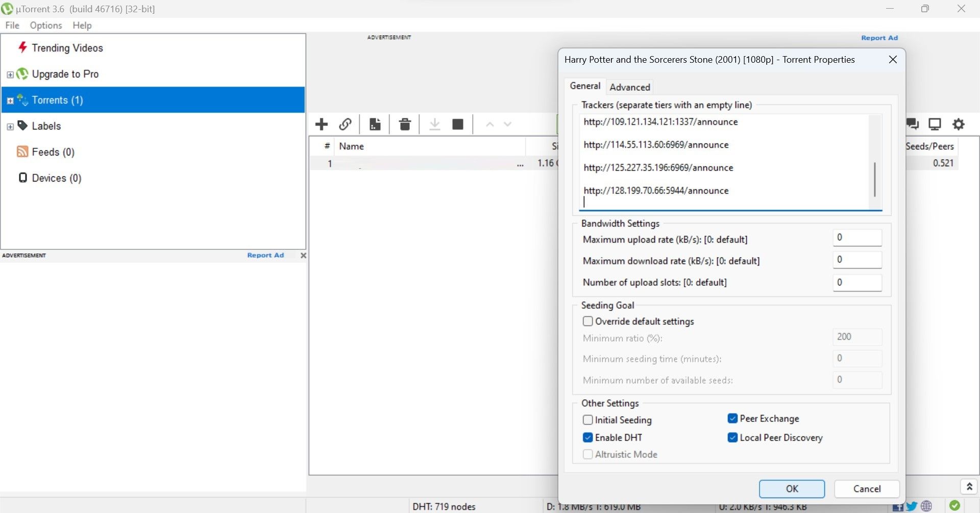Cancel the Torrent Properties dialog
Image resolution: width=980 pixels, height=513 pixels.
click(x=867, y=489)
